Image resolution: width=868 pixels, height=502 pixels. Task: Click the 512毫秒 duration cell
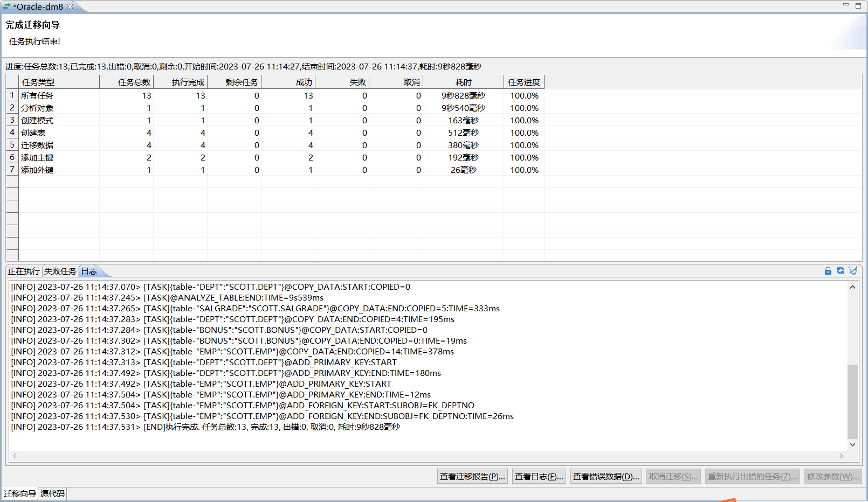coord(464,133)
